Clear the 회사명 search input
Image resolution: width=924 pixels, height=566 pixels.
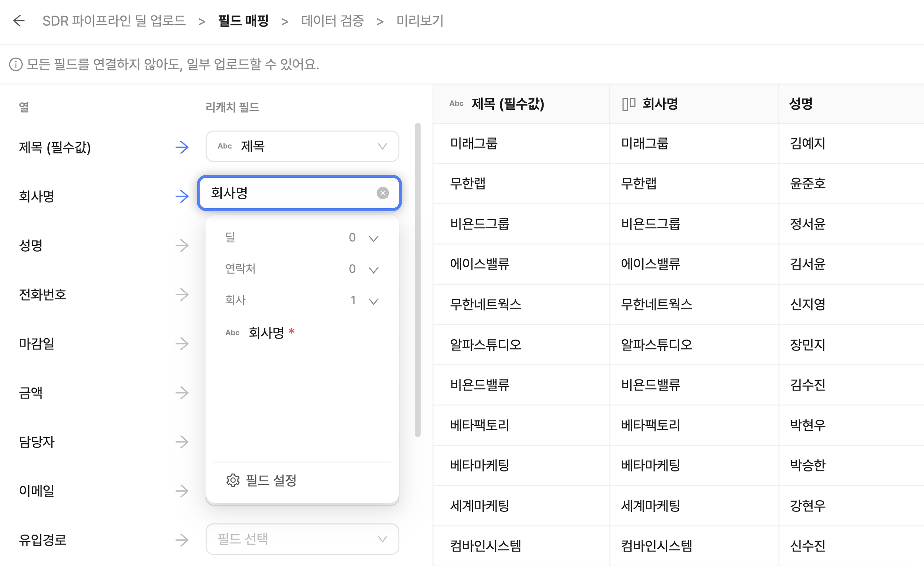pyautogui.click(x=383, y=193)
